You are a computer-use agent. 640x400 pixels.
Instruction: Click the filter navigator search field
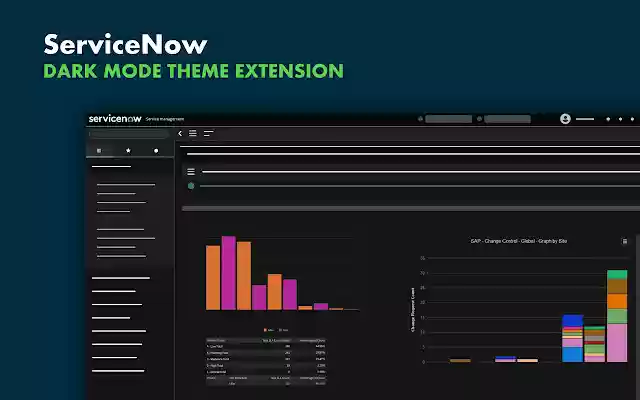(x=129, y=133)
